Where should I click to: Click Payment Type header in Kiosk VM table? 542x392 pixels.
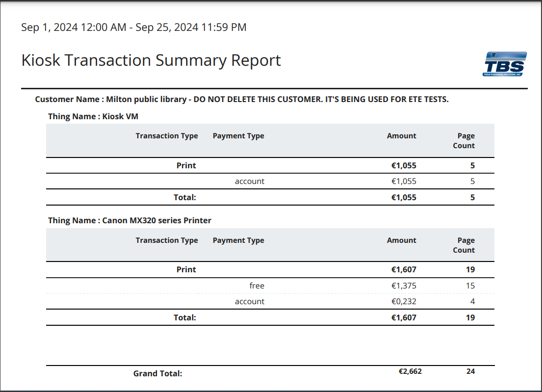[238, 136]
